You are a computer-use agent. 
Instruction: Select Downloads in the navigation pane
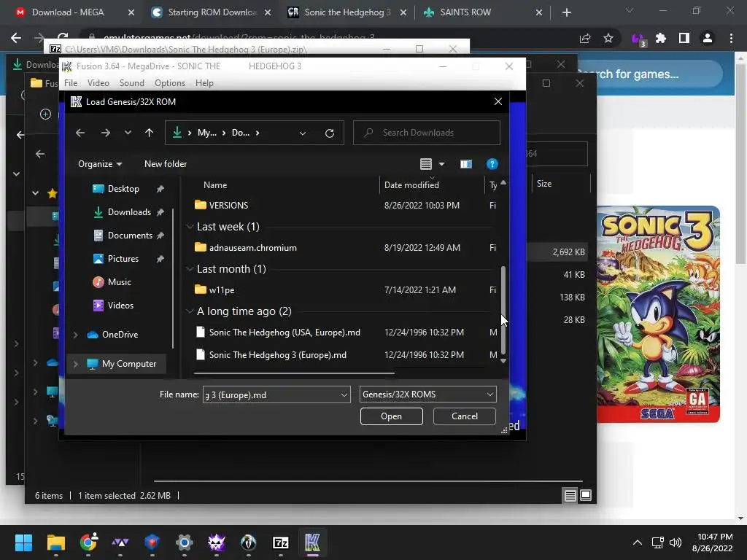pyautogui.click(x=129, y=212)
